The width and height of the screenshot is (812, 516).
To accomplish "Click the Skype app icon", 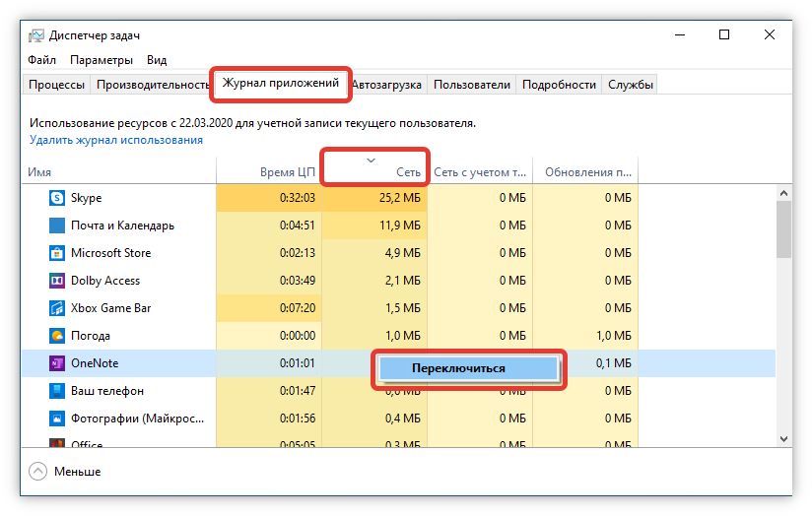I will [x=57, y=198].
